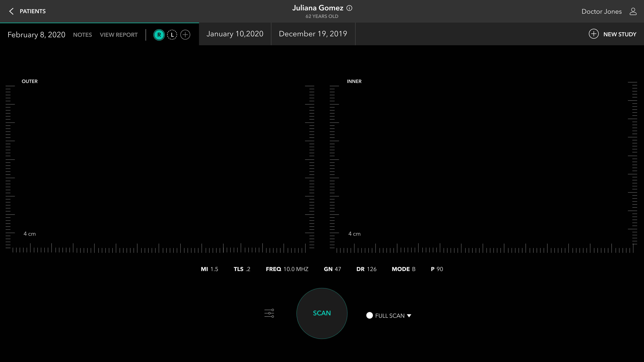
Task: Switch to the January 10, 2020 study tab
Action: click(235, 34)
